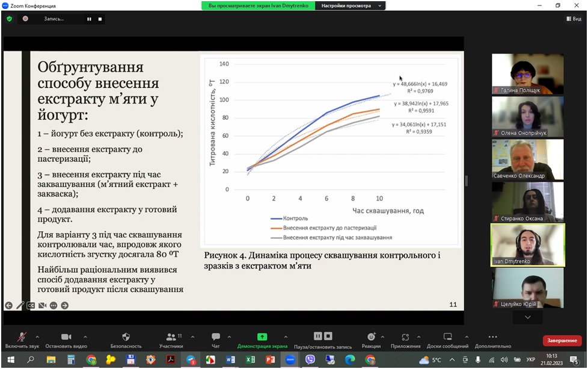The height and width of the screenshot is (369, 588).
Task: Open the Реакции reactions picker
Action: 371,340
